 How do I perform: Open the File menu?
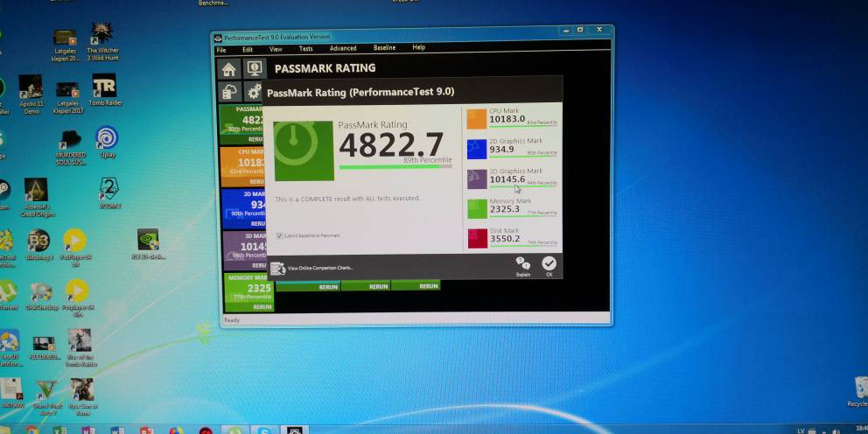pyautogui.click(x=221, y=50)
